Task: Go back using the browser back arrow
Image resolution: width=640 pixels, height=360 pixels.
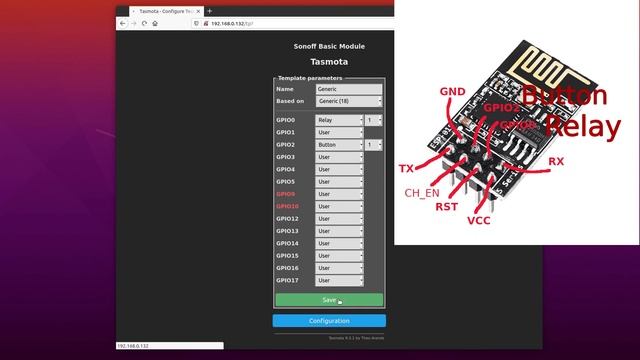Action: (x=122, y=24)
